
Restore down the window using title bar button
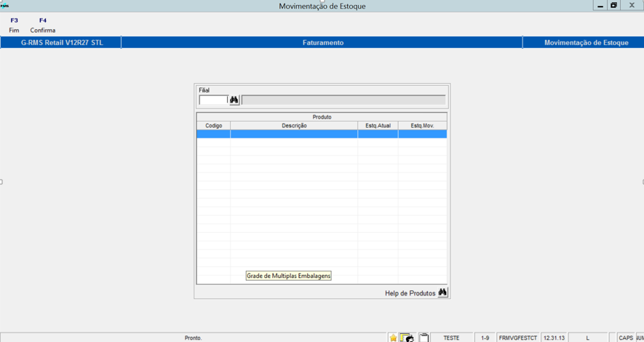click(x=613, y=5)
